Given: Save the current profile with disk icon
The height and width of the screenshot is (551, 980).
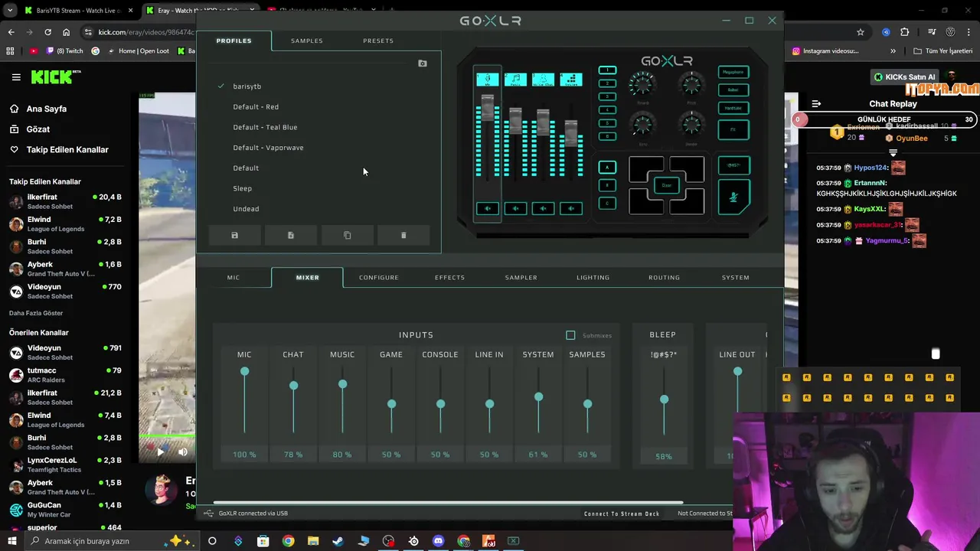Looking at the screenshot, I should pos(235,235).
